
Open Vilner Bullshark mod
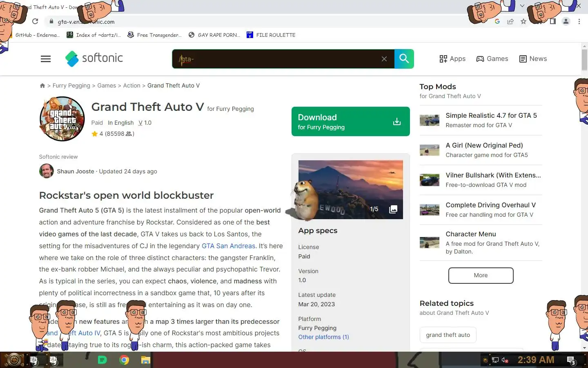pyautogui.click(x=493, y=175)
